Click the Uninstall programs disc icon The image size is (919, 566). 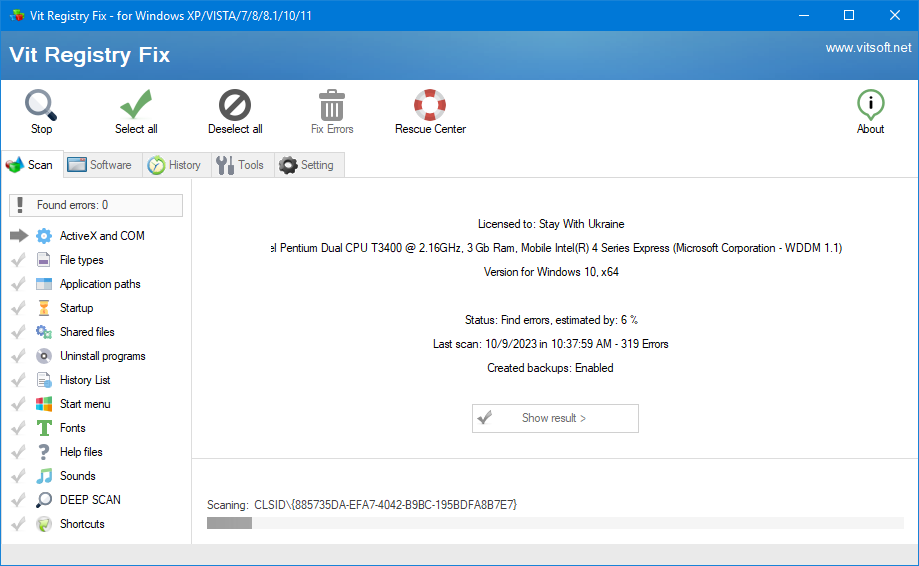point(44,356)
